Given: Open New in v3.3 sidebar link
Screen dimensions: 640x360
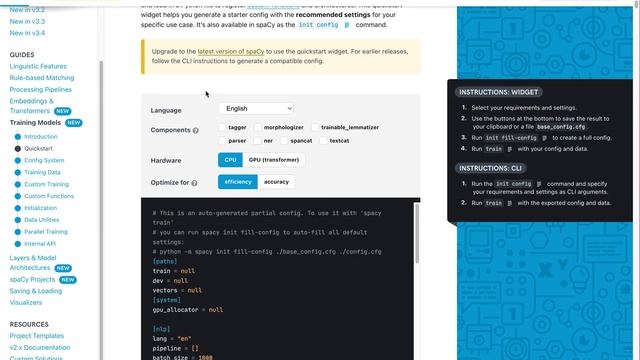Looking at the screenshot, I should (x=27, y=21).
